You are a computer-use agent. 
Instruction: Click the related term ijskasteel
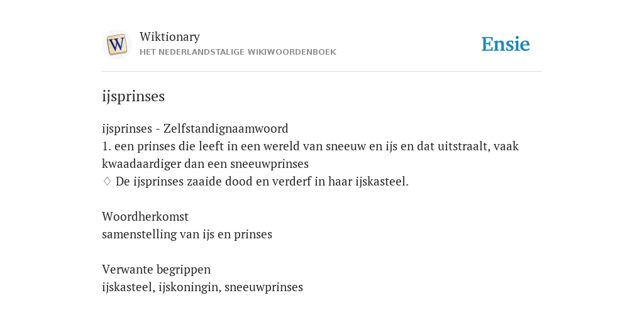(127, 287)
